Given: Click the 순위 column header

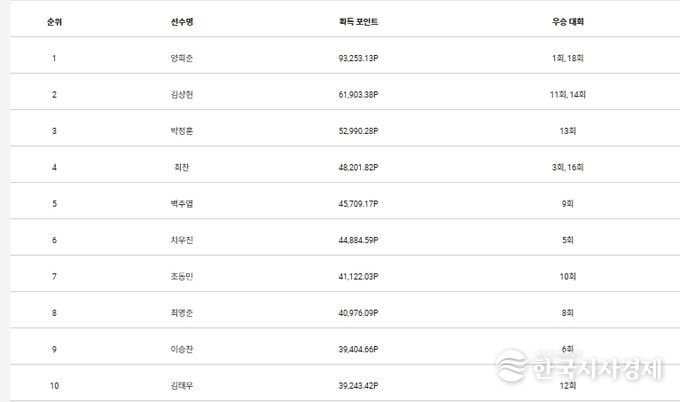Looking at the screenshot, I should [54, 21].
